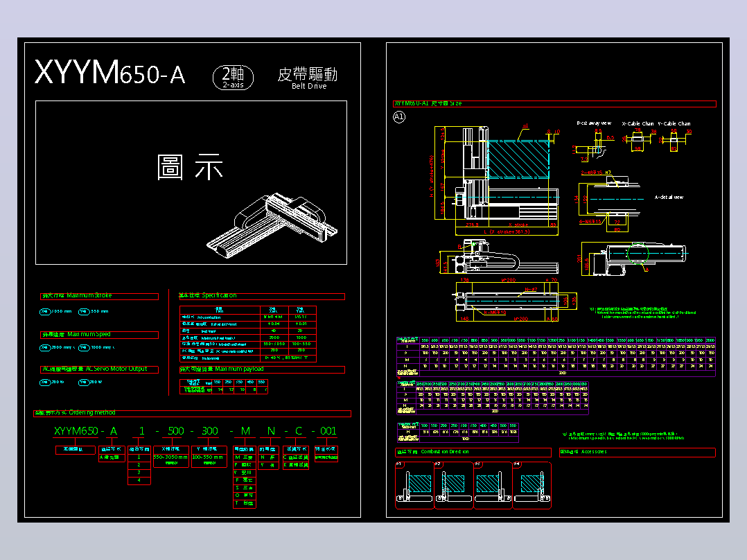Click the XYYM650-A1 Size header bar
The height and width of the screenshot is (560, 747).
click(x=554, y=103)
